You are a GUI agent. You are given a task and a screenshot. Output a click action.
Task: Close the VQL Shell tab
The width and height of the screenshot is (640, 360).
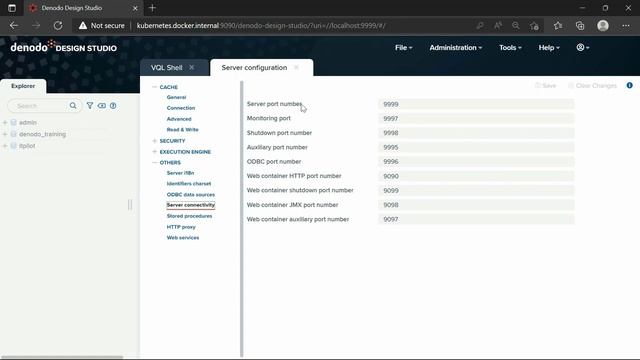tap(191, 67)
